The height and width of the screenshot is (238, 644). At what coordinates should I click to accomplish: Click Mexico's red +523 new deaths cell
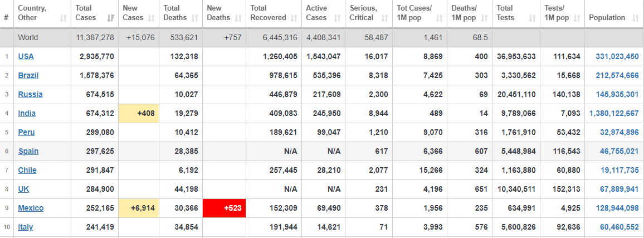(225, 208)
